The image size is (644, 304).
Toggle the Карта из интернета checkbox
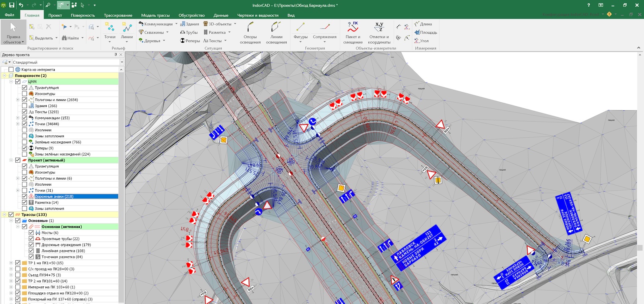11,70
